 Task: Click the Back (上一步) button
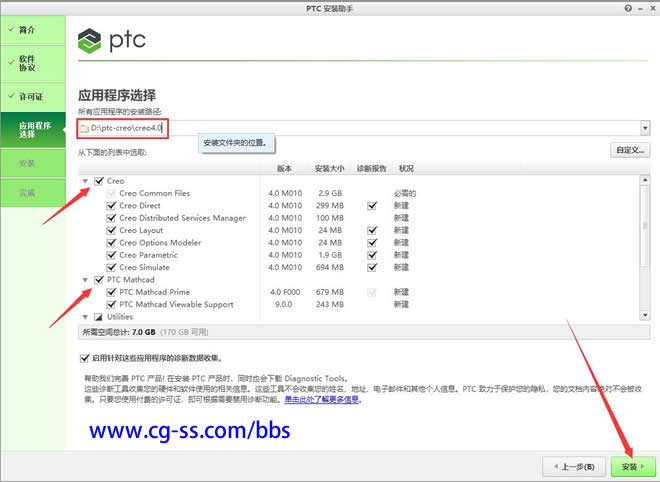pyautogui.click(x=574, y=467)
